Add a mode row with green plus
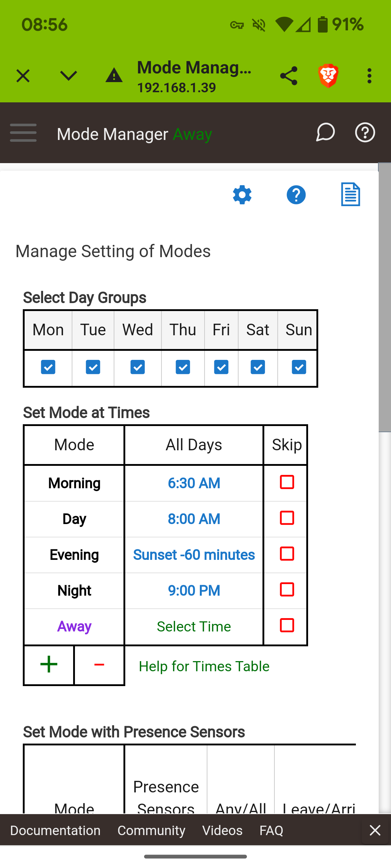 click(x=49, y=664)
